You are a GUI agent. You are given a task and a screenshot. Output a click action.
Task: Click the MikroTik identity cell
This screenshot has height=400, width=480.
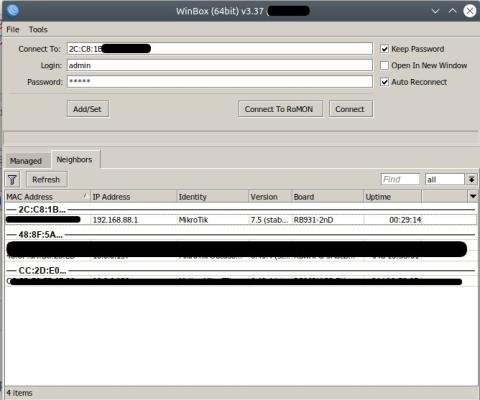click(x=212, y=220)
